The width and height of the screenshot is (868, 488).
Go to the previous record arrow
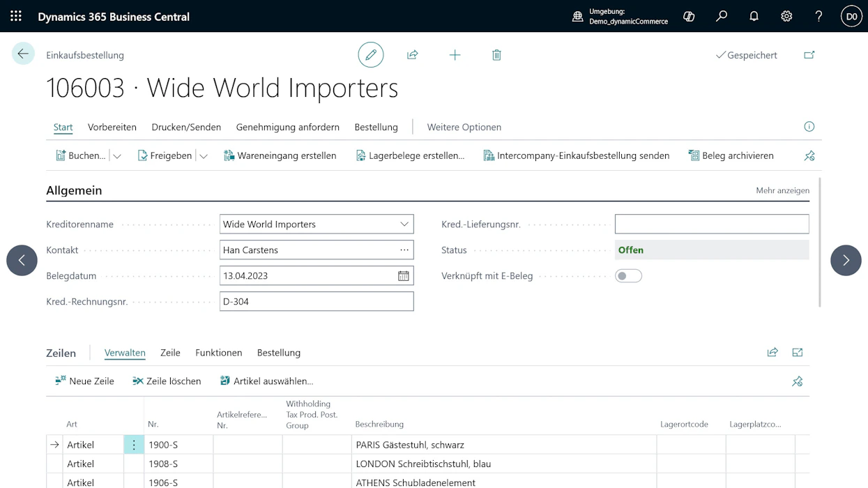tap(22, 260)
